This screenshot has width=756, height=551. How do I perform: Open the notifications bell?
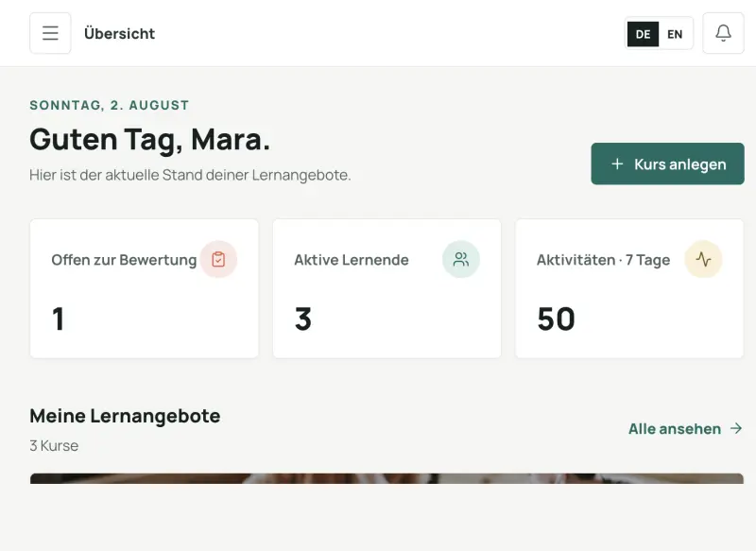coord(723,33)
